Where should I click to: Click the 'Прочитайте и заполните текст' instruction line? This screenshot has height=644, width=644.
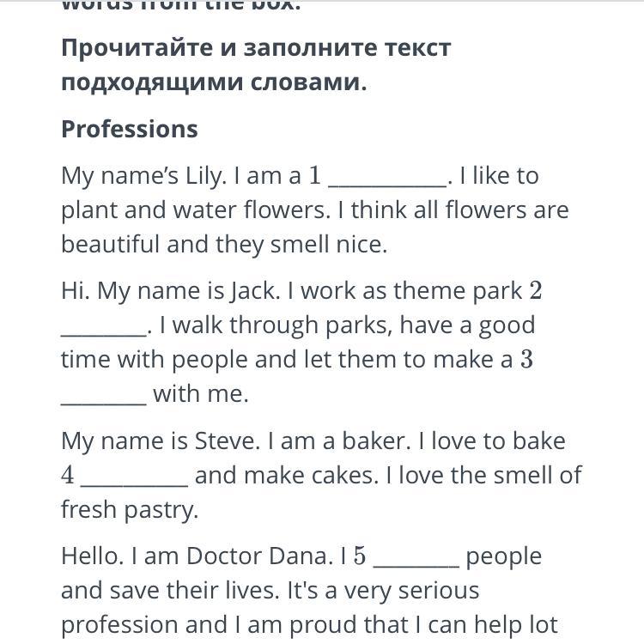tap(255, 47)
